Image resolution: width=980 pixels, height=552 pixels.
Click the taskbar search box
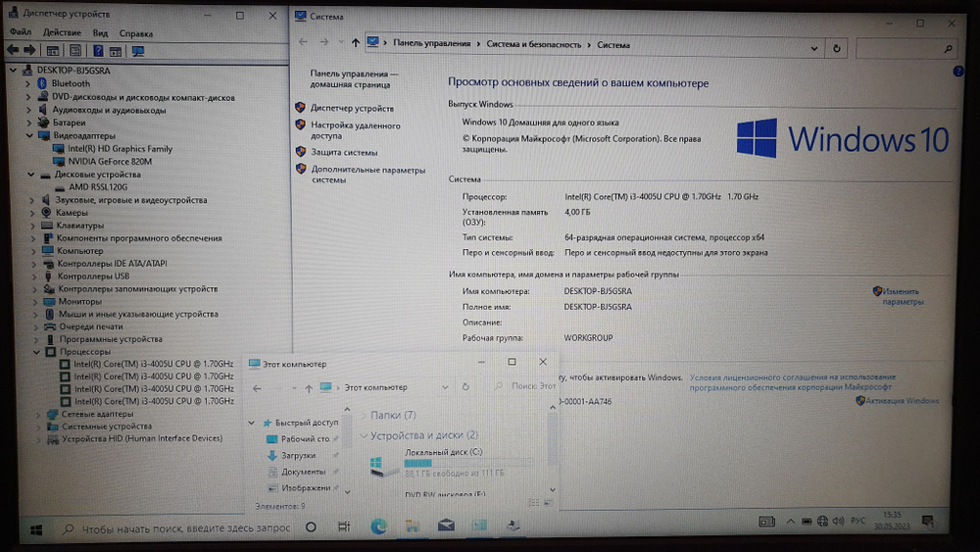tap(178, 528)
